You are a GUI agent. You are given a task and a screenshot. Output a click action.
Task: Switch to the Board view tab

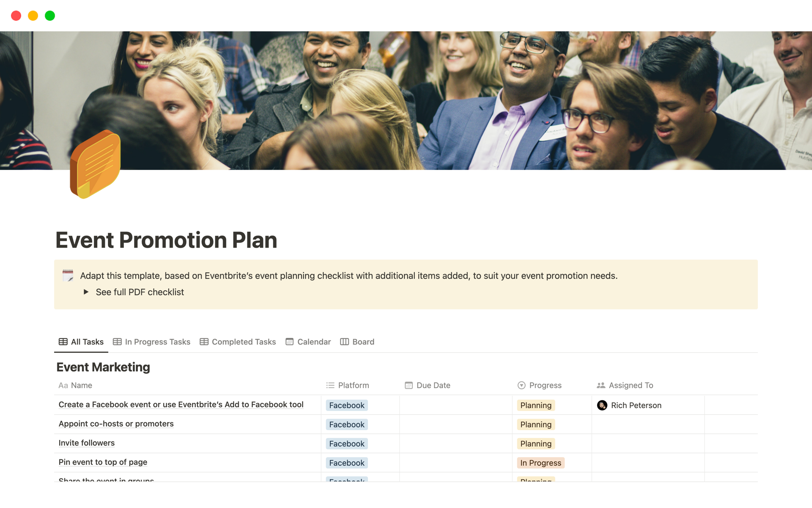(357, 342)
